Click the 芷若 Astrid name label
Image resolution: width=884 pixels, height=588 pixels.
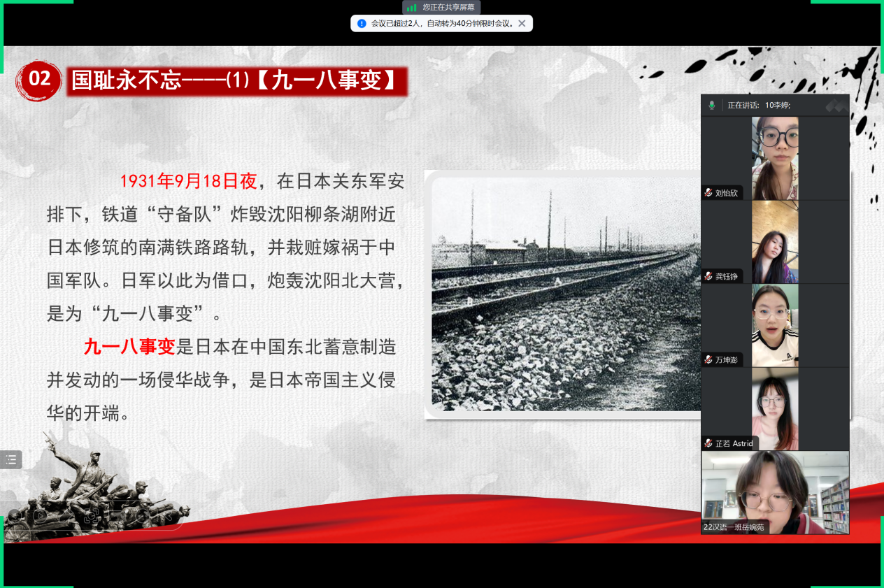734,443
